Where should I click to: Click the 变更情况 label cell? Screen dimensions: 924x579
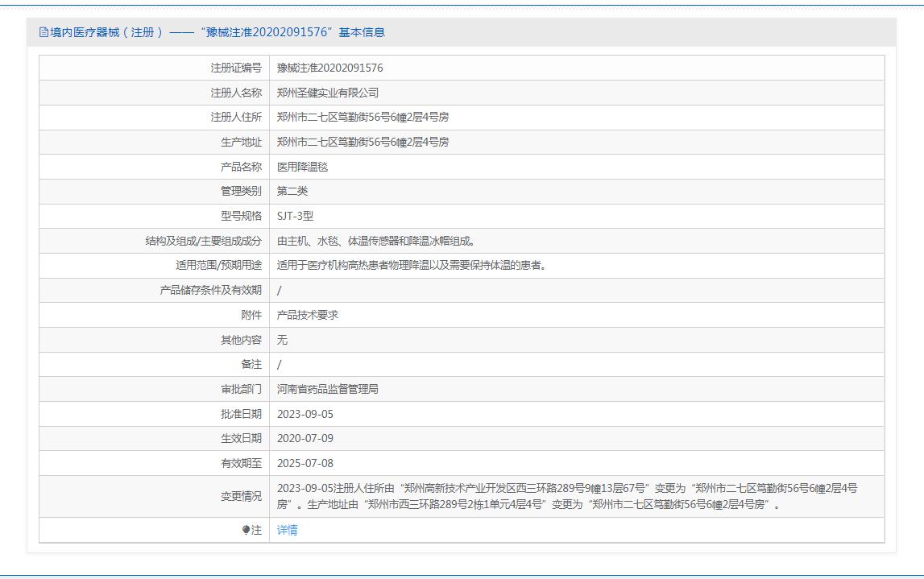[155, 497]
